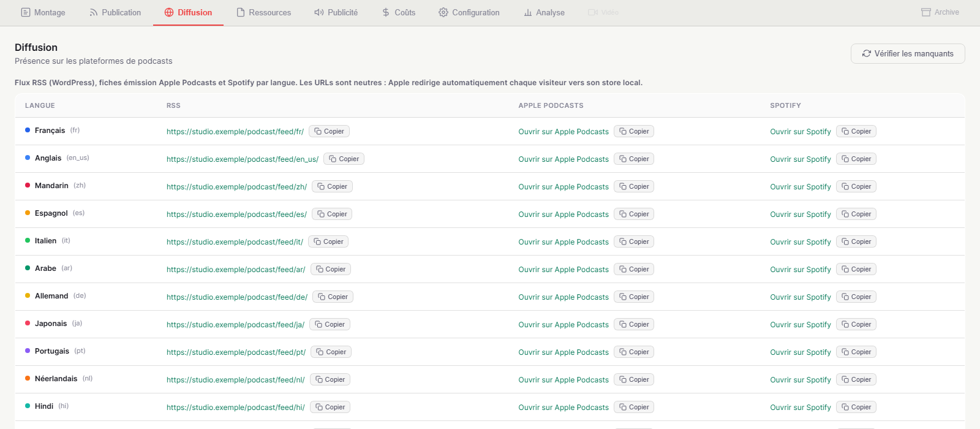Open the Portugais feed/pt/ link
The width and height of the screenshot is (980, 429).
point(236,352)
